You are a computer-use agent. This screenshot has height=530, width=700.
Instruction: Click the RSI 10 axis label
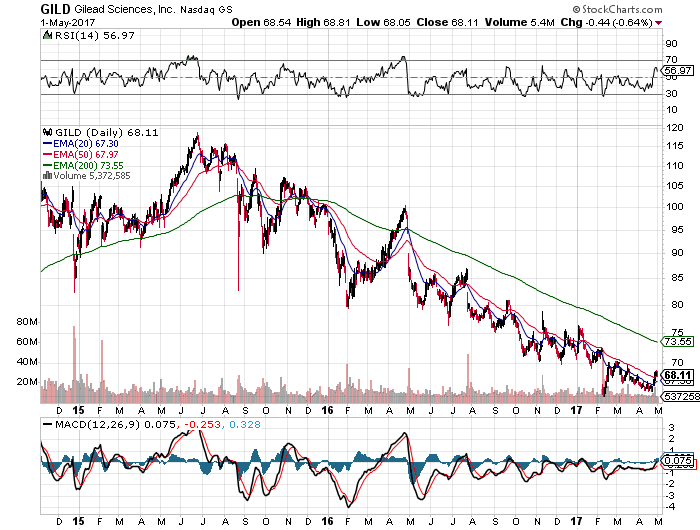[671, 110]
